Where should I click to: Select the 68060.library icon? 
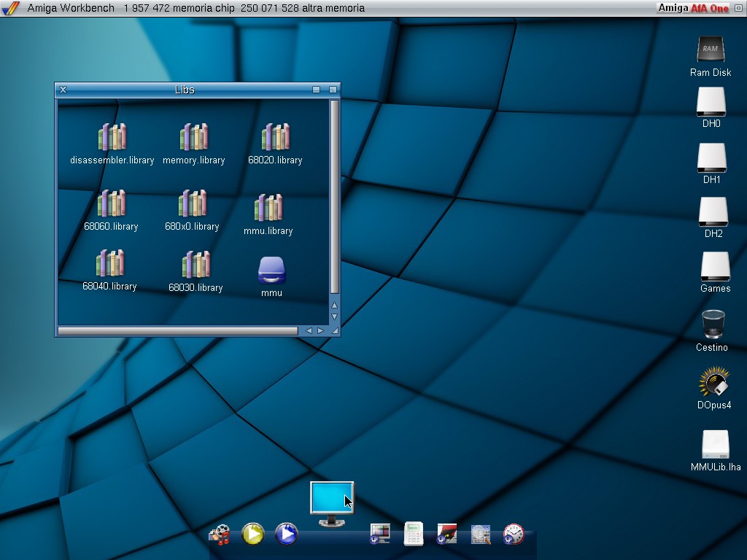(x=111, y=203)
